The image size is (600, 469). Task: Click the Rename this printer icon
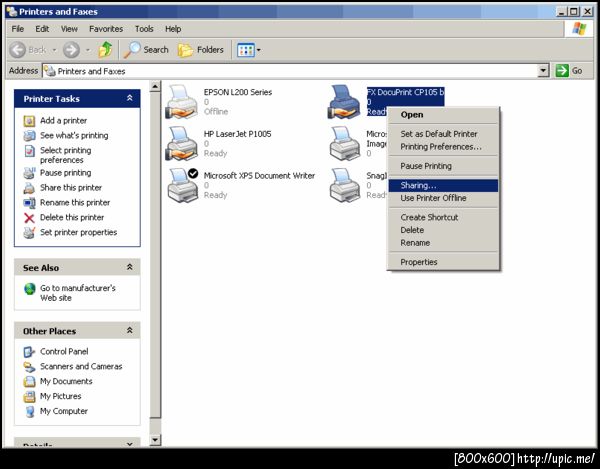click(x=29, y=203)
